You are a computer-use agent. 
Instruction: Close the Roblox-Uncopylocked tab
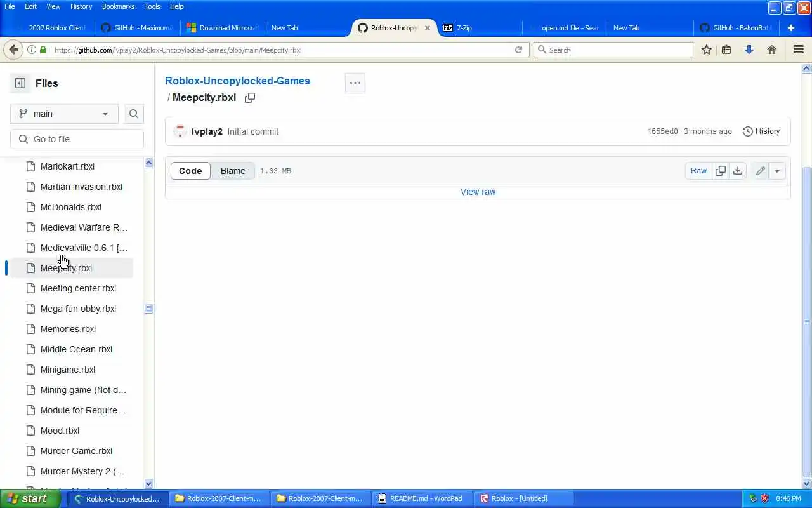pyautogui.click(x=428, y=28)
